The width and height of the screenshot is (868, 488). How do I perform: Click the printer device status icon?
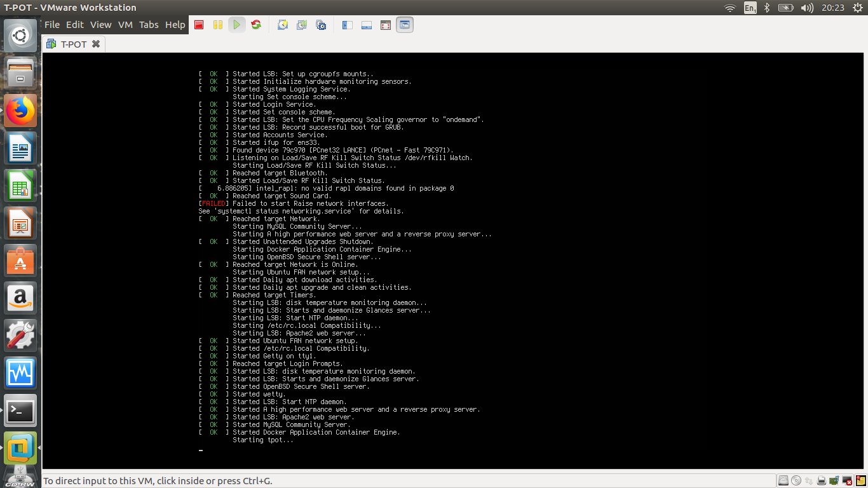(822, 480)
